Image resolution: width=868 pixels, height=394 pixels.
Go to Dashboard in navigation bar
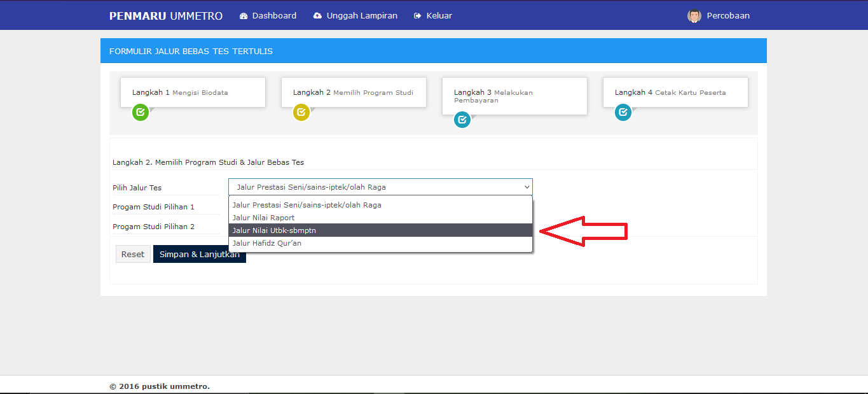pos(274,16)
